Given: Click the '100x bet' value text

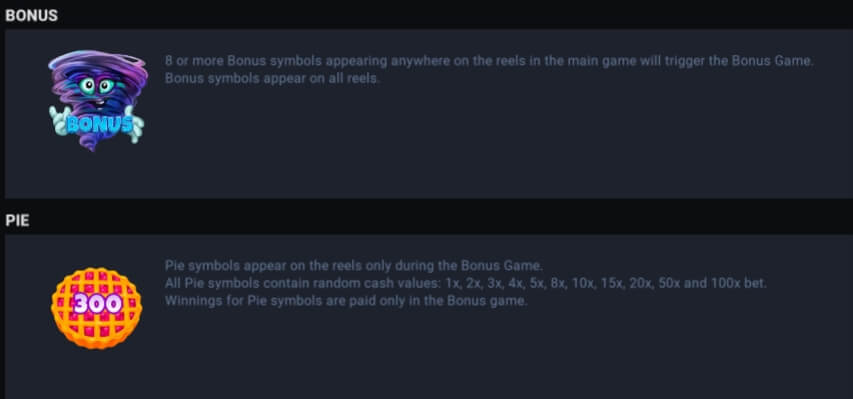Looking at the screenshot, I should [738, 284].
